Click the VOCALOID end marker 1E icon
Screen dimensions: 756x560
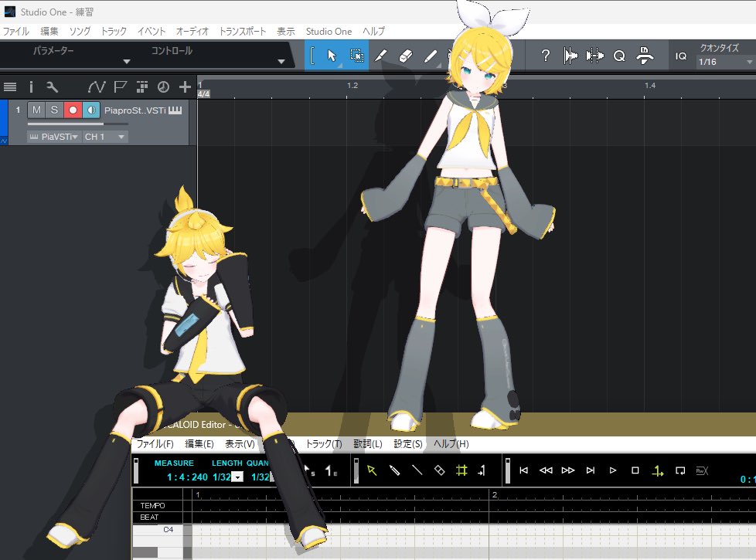pyautogui.click(x=331, y=471)
